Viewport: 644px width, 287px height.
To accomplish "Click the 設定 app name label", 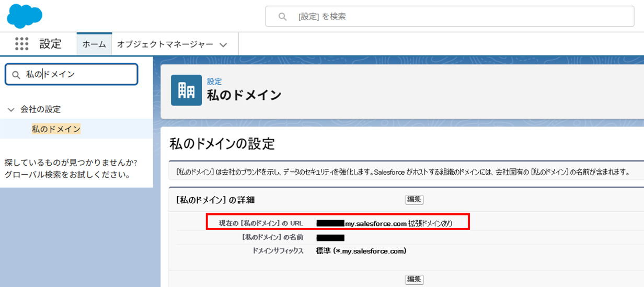I will tap(51, 44).
